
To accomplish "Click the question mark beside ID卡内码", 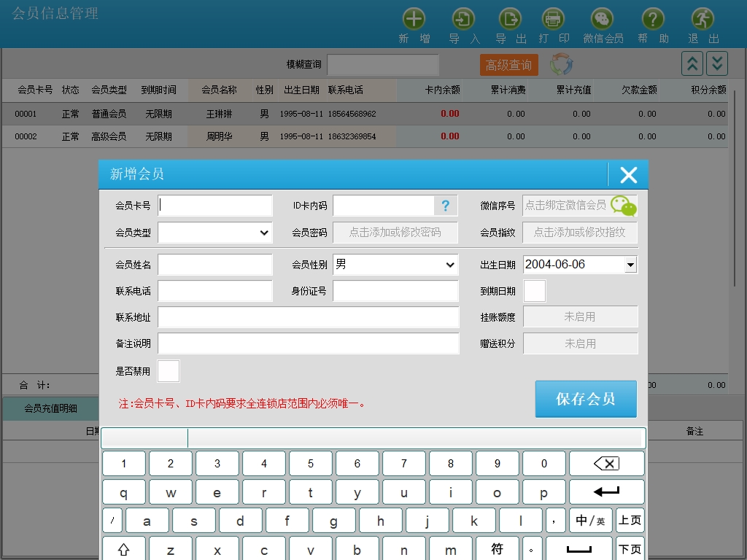I will click(445, 206).
